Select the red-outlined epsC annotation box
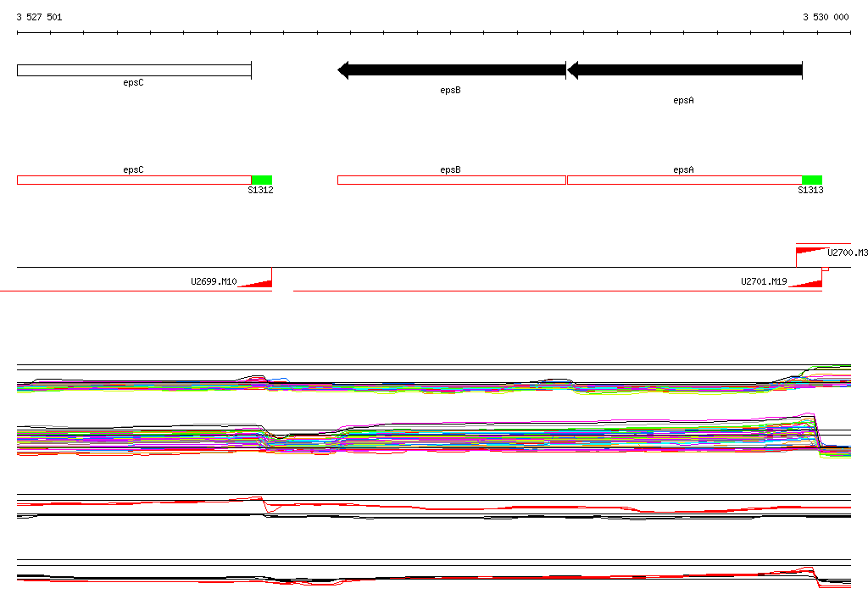 click(x=134, y=180)
